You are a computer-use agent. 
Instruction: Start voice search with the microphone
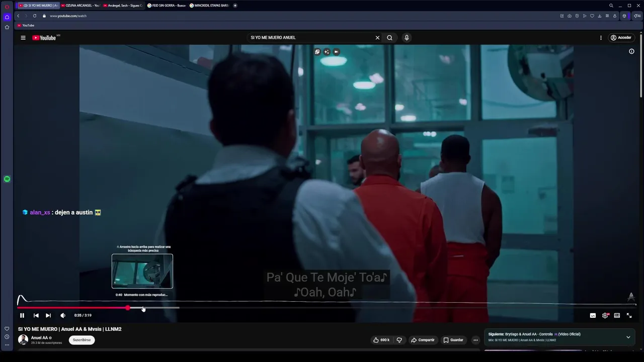(407, 38)
